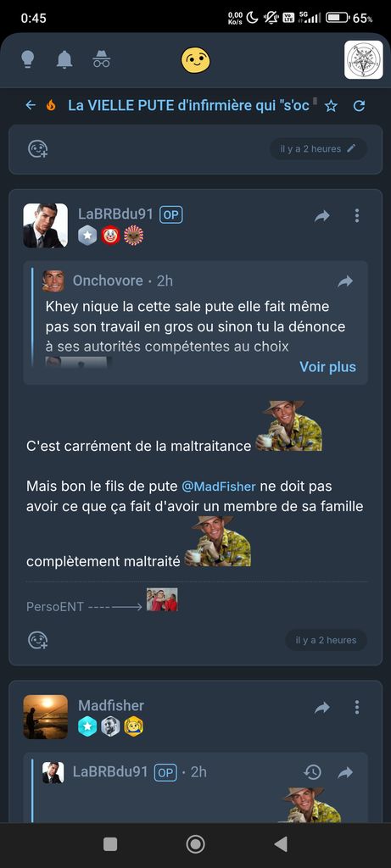Toggle incognito mode hat-and-glasses icon

[101, 59]
